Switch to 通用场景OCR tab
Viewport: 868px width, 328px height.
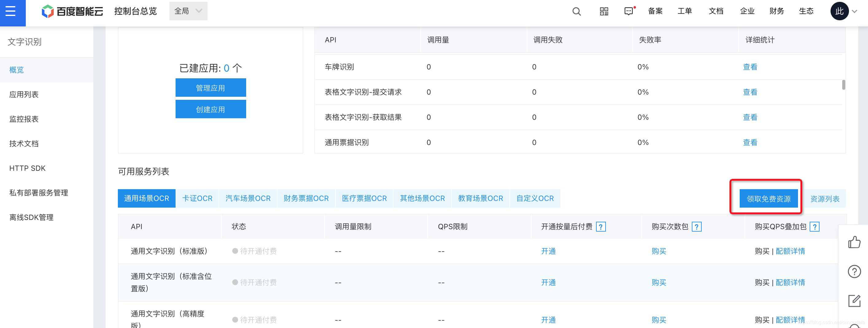click(x=147, y=199)
